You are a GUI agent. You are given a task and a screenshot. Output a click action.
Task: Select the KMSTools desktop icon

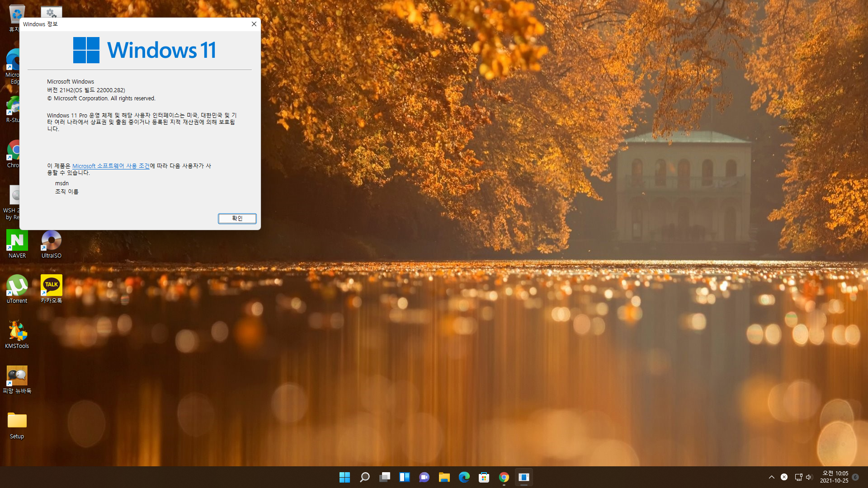pyautogui.click(x=17, y=334)
